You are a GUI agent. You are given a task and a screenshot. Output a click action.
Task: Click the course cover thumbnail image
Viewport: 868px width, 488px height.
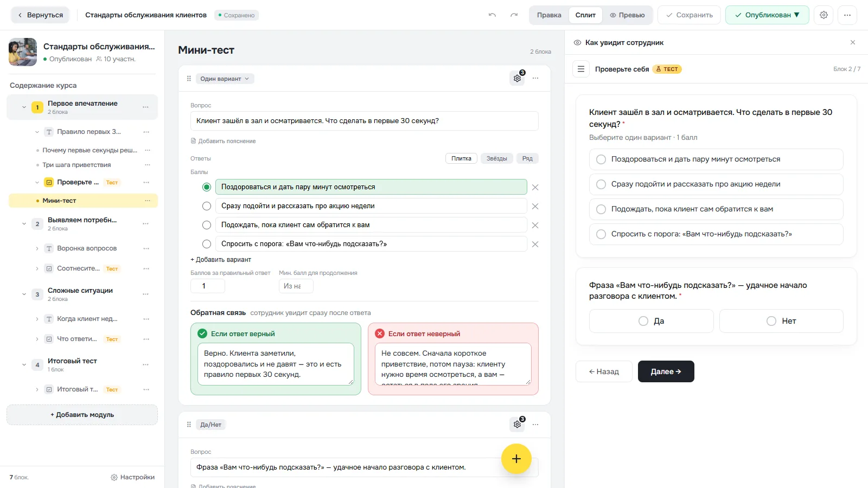coord(23,52)
